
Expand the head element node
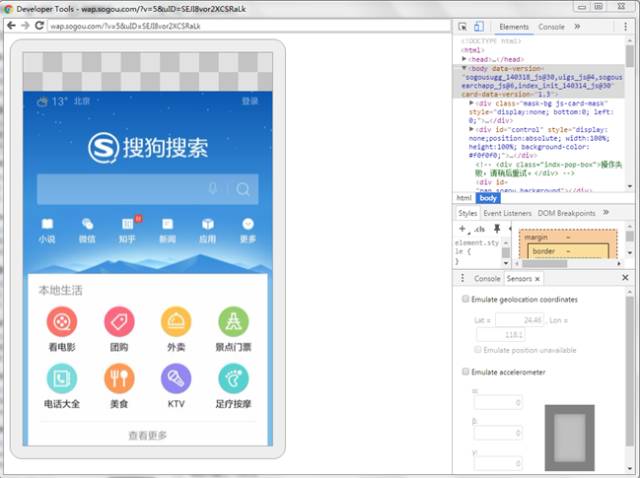tap(464, 59)
